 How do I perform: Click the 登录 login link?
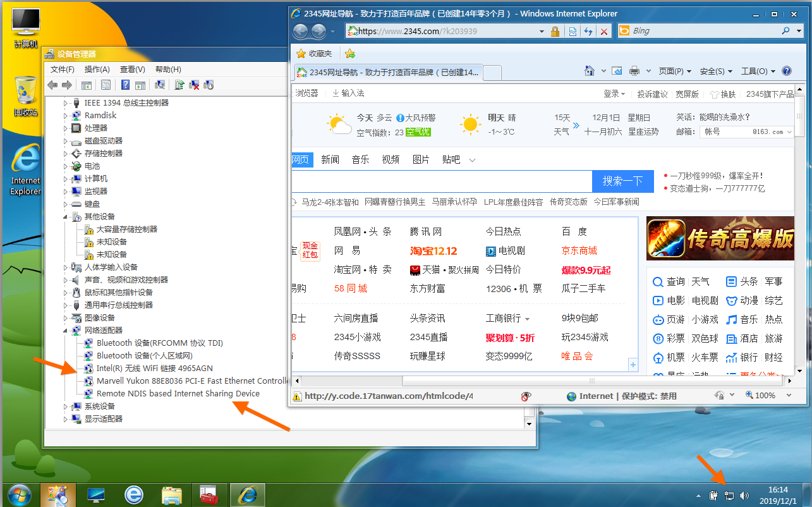coord(611,94)
